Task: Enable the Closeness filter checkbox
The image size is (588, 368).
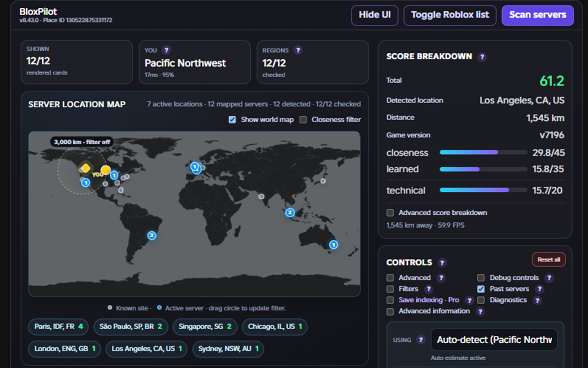Action: click(x=303, y=120)
